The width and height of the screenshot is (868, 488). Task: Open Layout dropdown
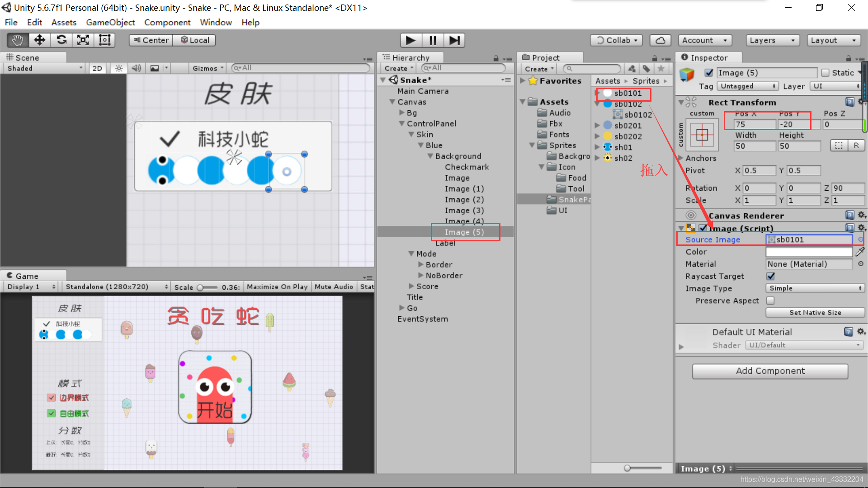[834, 40]
